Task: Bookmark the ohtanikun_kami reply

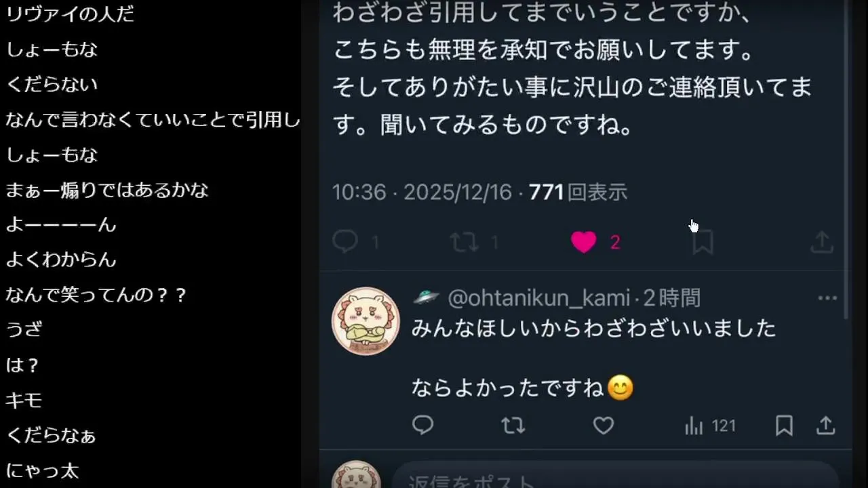Action: pos(784,426)
